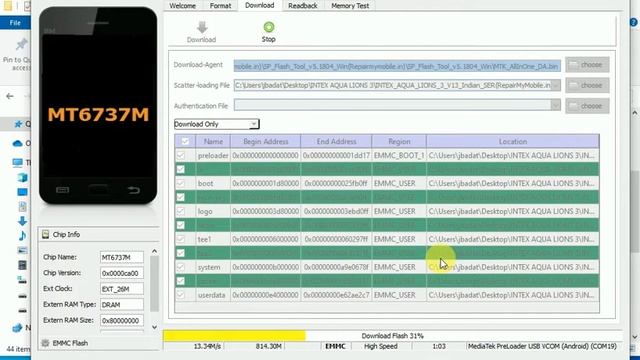Image resolution: width=640 pixels, height=360 pixels.
Task: Click the Chip Name field MT6737M
Action: point(122,257)
